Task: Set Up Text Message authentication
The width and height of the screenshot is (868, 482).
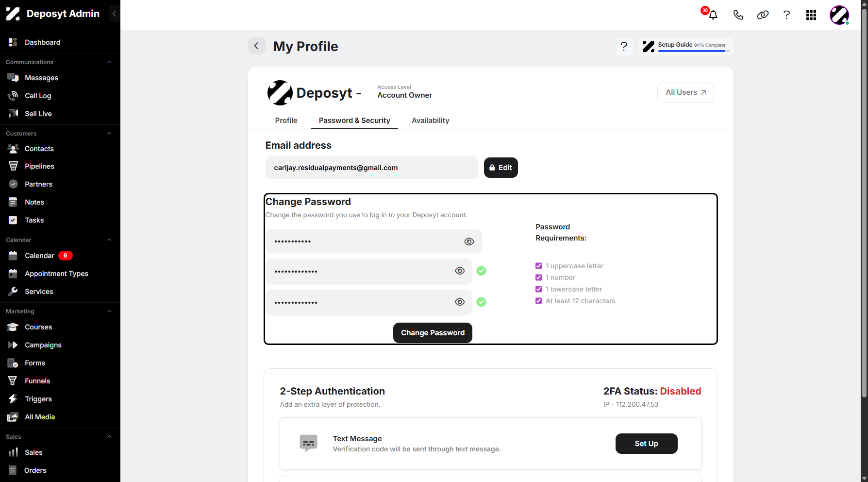Action: [x=646, y=444]
